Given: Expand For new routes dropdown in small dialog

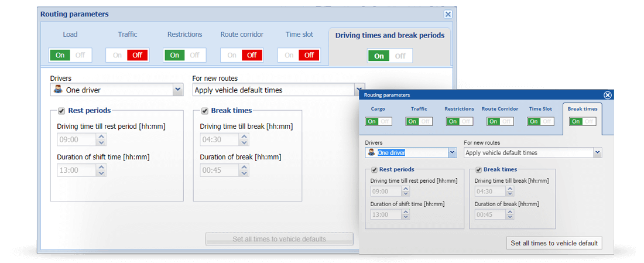Looking at the screenshot, I should coord(597,152).
